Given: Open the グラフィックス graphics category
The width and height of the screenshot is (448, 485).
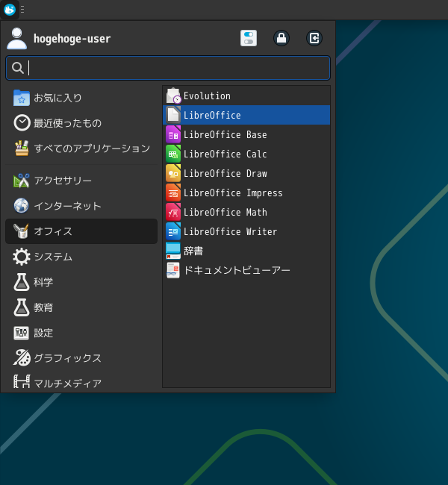Looking at the screenshot, I should 67,358.
